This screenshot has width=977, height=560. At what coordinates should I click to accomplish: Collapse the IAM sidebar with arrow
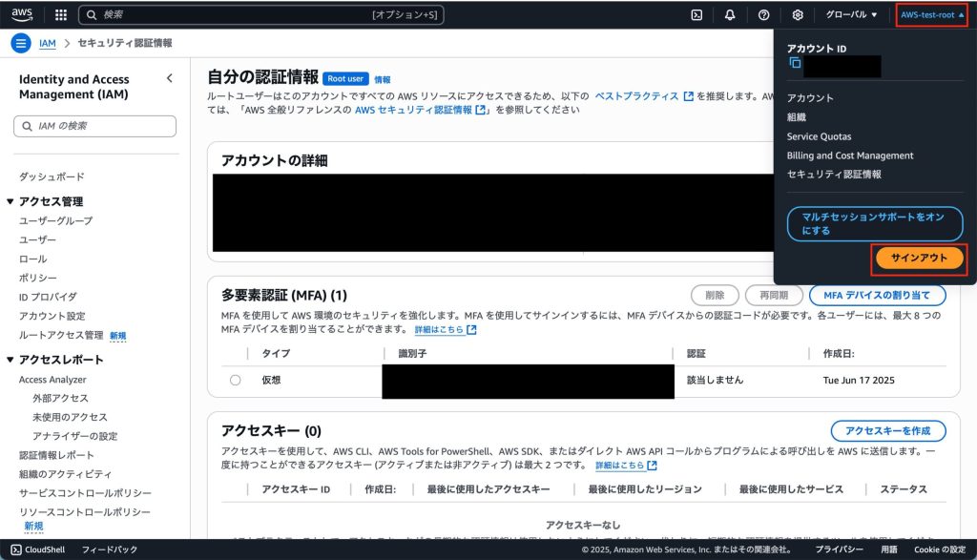click(170, 78)
